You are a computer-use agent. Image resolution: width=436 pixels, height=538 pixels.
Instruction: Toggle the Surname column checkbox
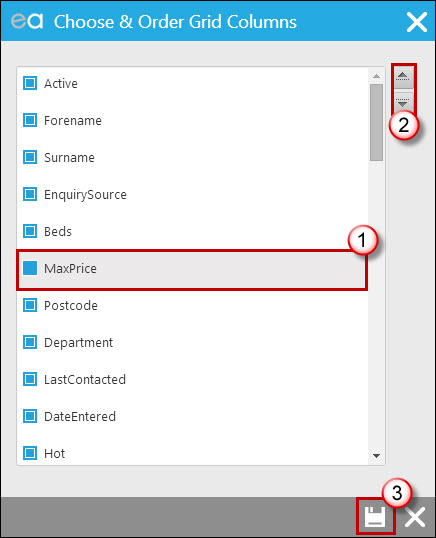30,157
